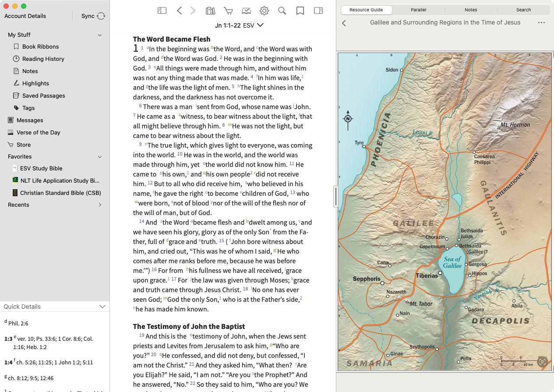Viewport: 554px width, 392px height.
Task: Collapse the My Stuff section
Action: pos(99,35)
